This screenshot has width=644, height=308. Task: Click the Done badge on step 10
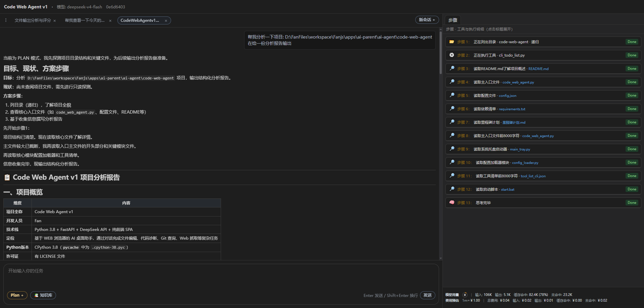click(x=632, y=163)
